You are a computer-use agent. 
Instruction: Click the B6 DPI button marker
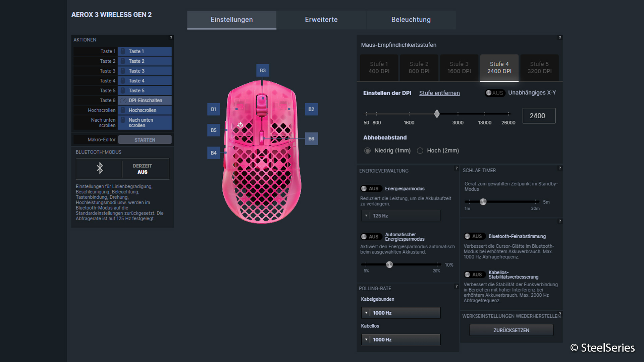coord(311,138)
